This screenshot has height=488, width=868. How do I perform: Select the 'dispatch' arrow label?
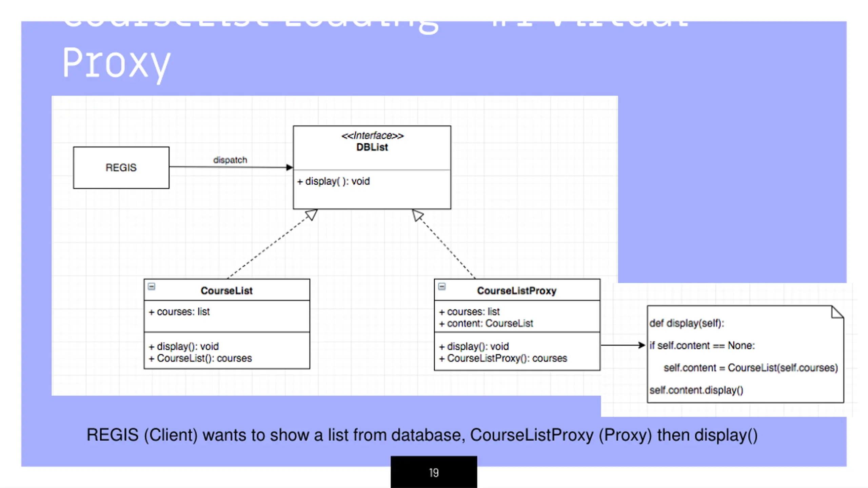[230, 160]
